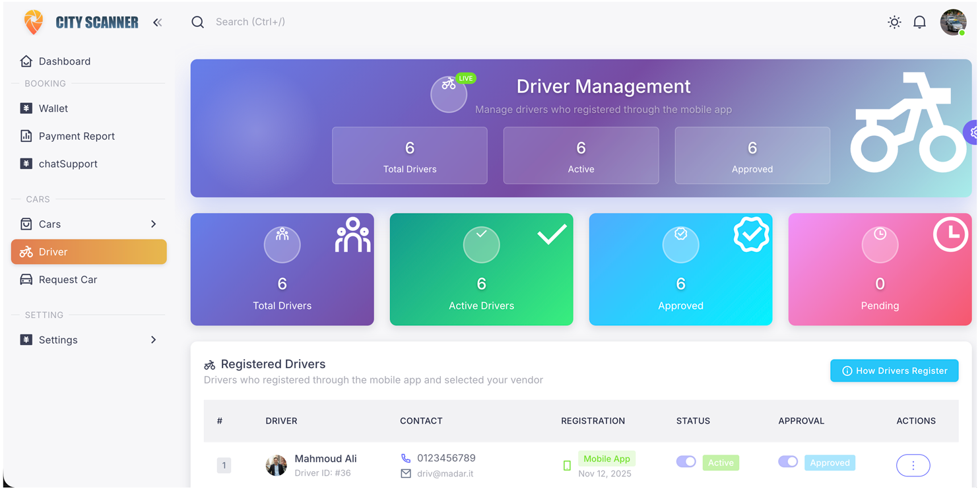Image resolution: width=980 pixels, height=489 pixels.
Task: Click the theme brightness icon
Action: 894,22
